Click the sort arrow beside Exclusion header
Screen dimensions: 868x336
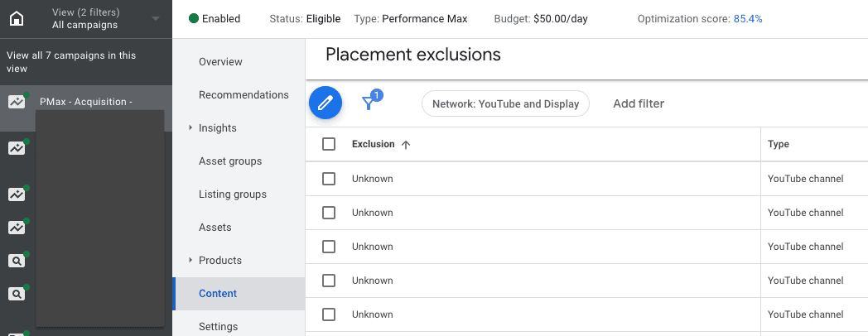(x=405, y=145)
